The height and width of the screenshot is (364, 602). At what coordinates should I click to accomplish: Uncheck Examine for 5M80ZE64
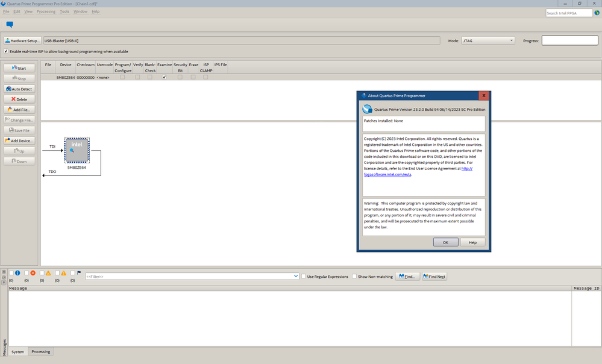165,77
